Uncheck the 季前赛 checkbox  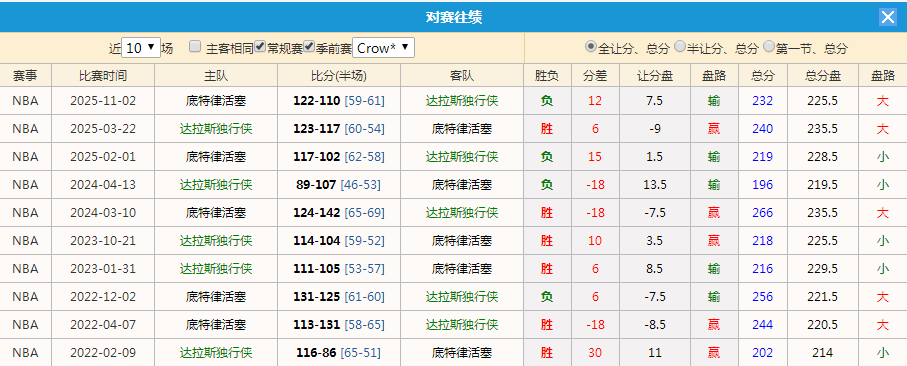pos(309,47)
